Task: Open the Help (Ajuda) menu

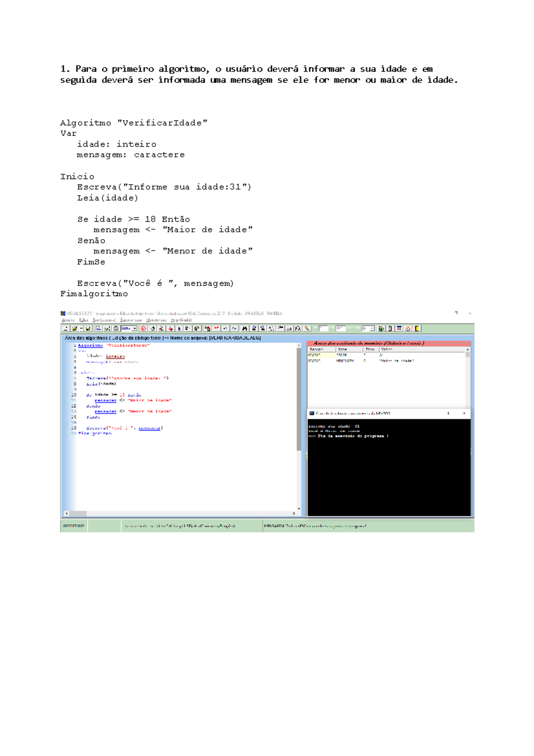Action: point(181,320)
